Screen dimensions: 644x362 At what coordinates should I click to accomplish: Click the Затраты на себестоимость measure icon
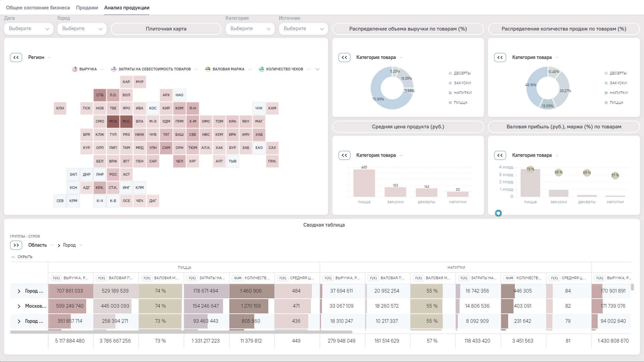pos(114,69)
